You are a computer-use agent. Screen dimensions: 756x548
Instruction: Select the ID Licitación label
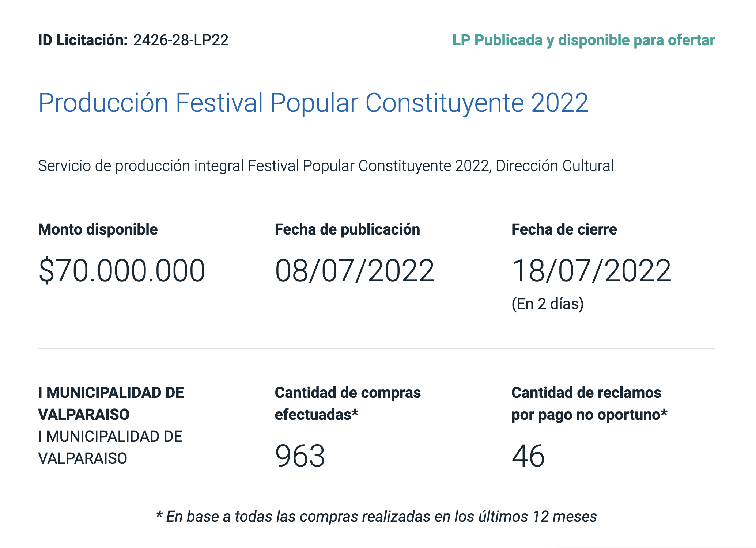(x=83, y=40)
